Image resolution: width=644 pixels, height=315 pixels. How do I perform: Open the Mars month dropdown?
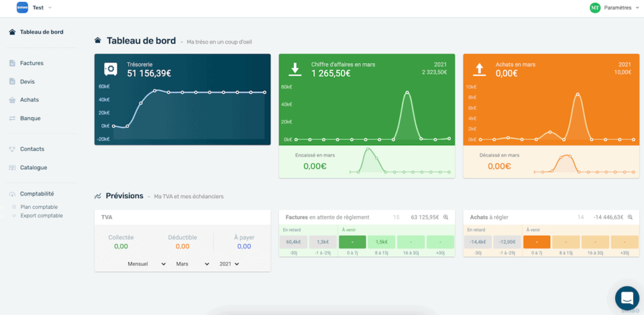coord(192,264)
